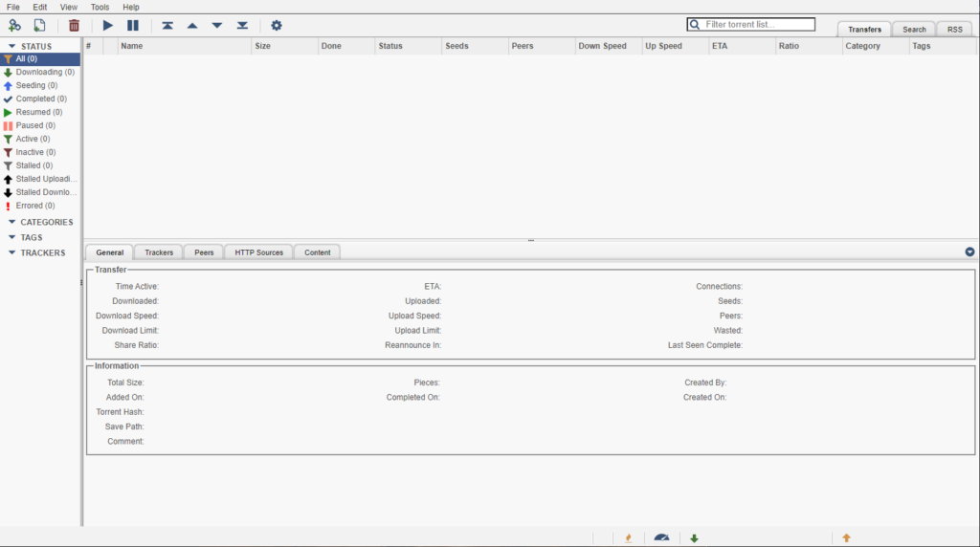This screenshot has width=980, height=547.
Task: Click the Pause toolbar button
Action: (x=133, y=25)
